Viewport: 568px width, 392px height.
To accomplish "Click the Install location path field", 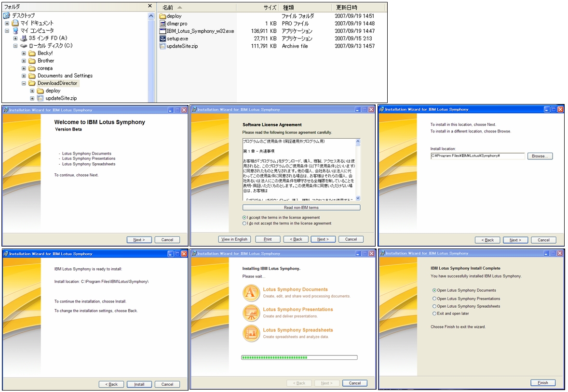I will click(x=477, y=156).
